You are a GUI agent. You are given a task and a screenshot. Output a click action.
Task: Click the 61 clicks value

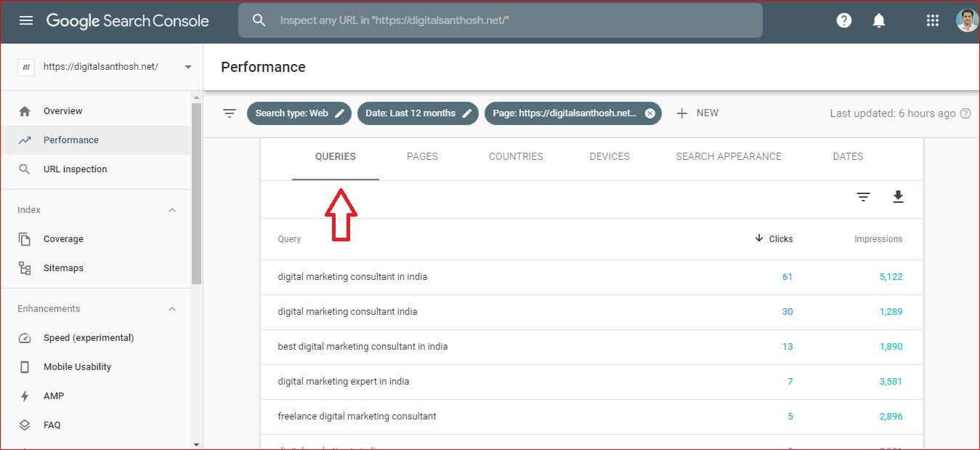(x=787, y=277)
